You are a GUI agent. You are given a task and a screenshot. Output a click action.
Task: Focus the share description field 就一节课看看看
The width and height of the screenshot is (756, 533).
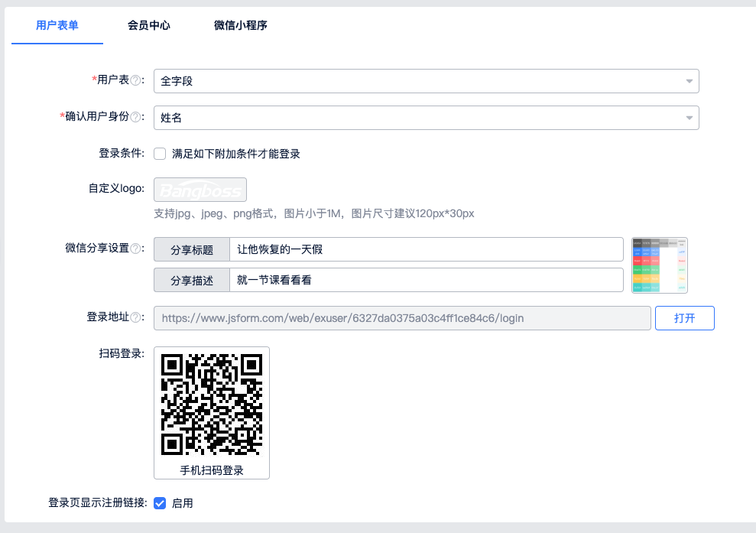click(x=426, y=280)
